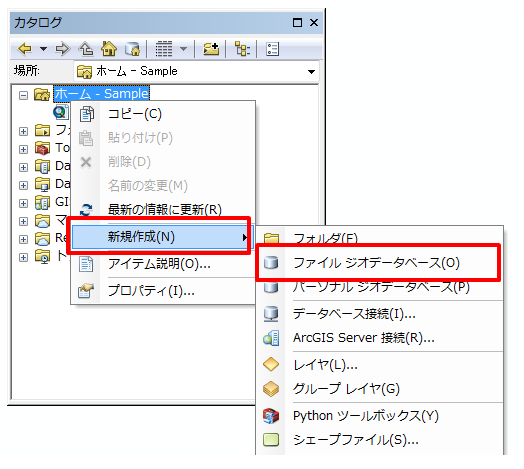524x469 pixels.
Task: Choose 削除(D) from the context menu
Action: [x=163, y=162]
